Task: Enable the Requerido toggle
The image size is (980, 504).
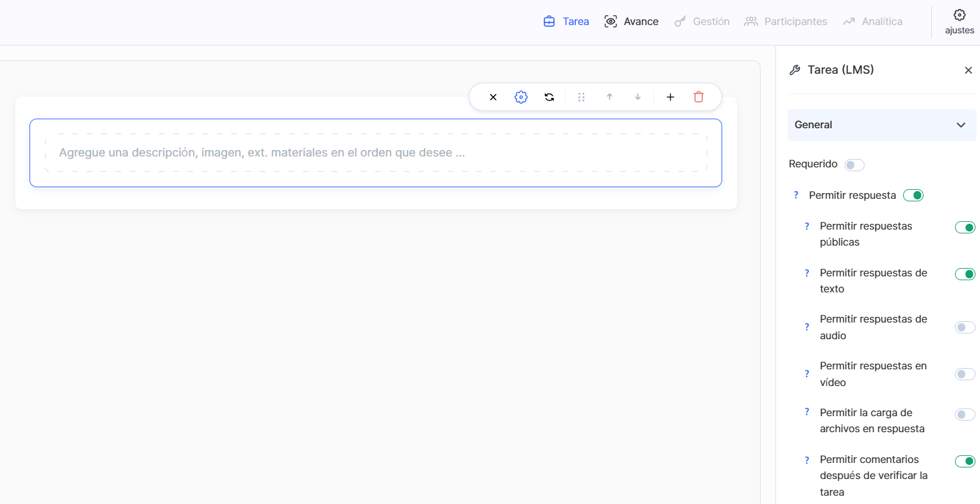Action: click(854, 165)
